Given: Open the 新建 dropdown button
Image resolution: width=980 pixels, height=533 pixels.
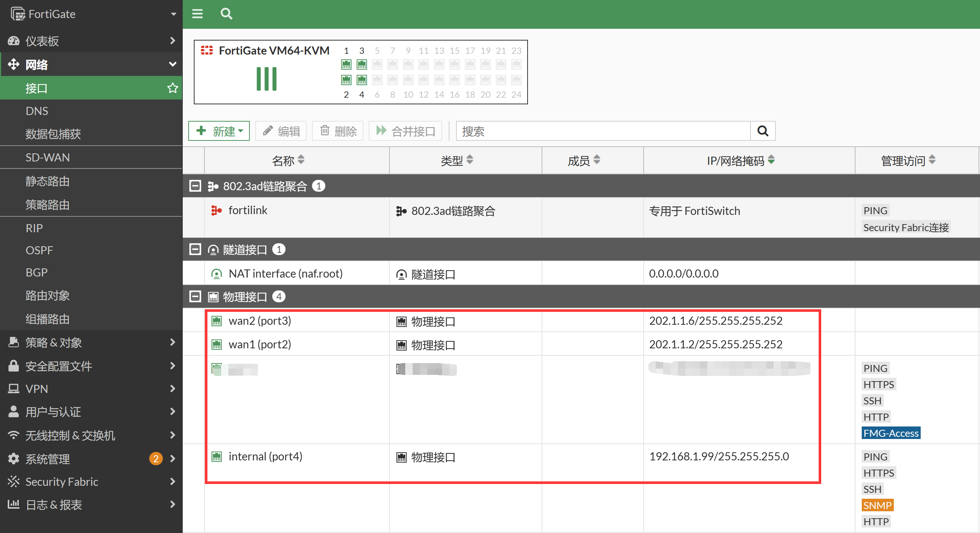Looking at the screenshot, I should coord(219,131).
